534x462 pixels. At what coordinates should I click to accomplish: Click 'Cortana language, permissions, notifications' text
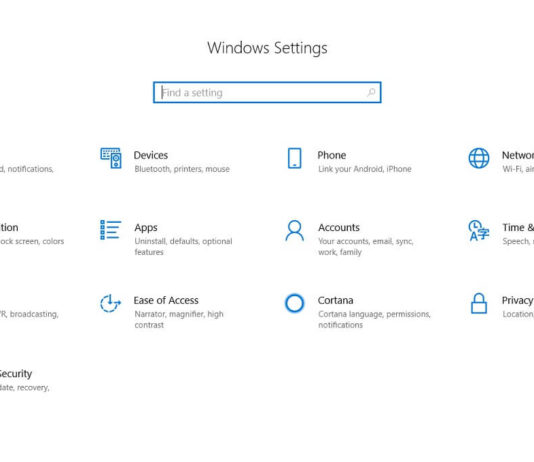374,319
